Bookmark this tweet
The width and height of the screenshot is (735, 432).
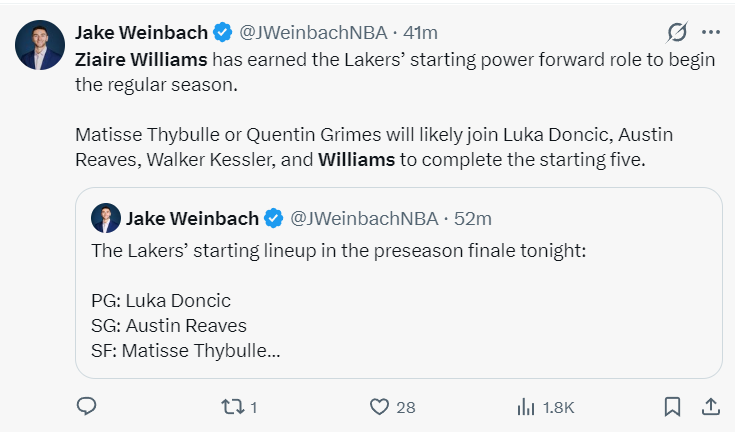(x=672, y=407)
